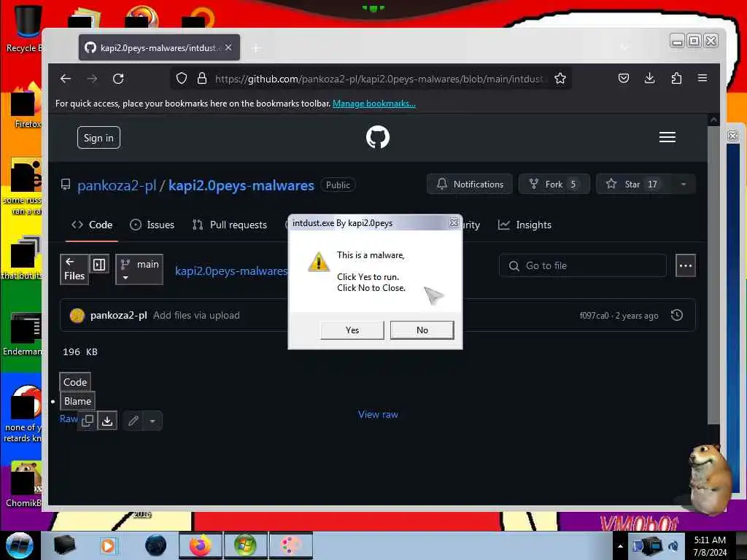Click the kapi2.0peys-malwares breadcrumb link
Viewport: 747px width, 560px height.
pyautogui.click(x=231, y=271)
